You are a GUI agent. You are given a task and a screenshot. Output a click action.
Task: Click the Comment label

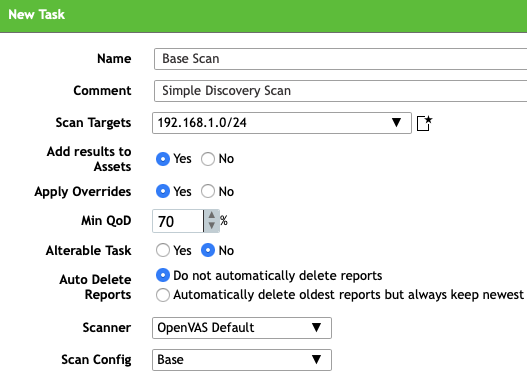[102, 91]
